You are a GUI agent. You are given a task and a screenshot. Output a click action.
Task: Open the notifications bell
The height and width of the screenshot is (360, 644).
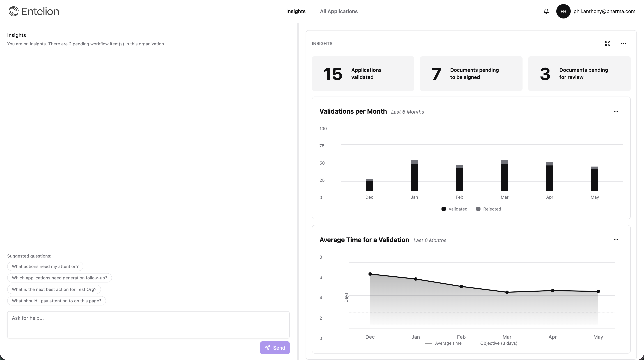coord(546,11)
